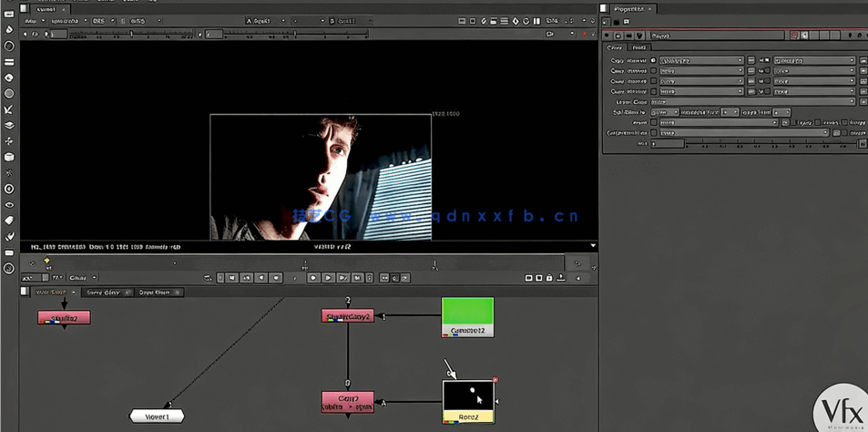The width and height of the screenshot is (868, 432).
Task: Toggle the inject checkbox beside mask
Action: point(794,122)
